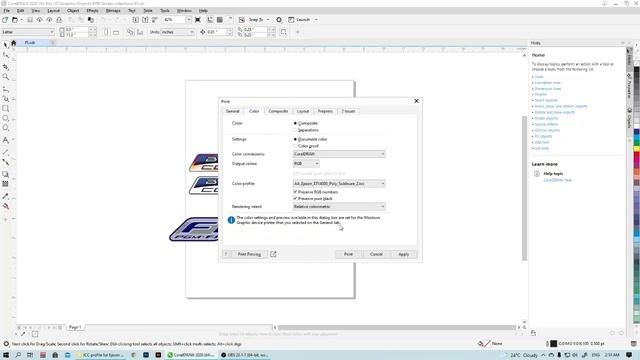Screen dimensions: 640x360
Task: Select the Freehand curve tool
Action: 6,89
